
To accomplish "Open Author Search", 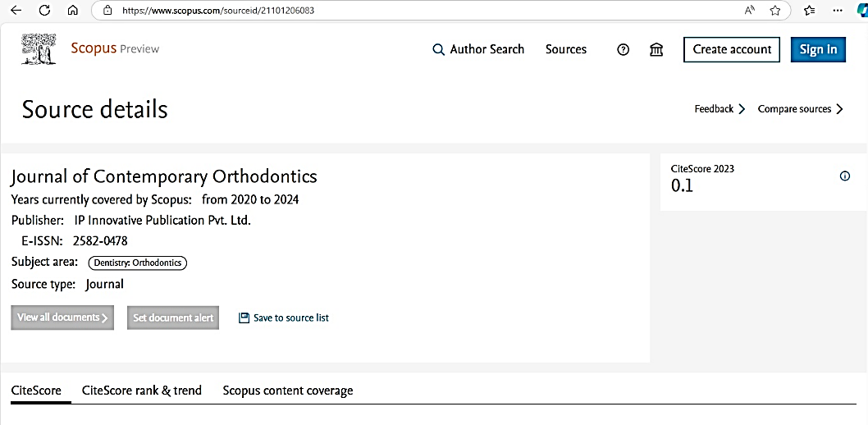I will point(478,49).
